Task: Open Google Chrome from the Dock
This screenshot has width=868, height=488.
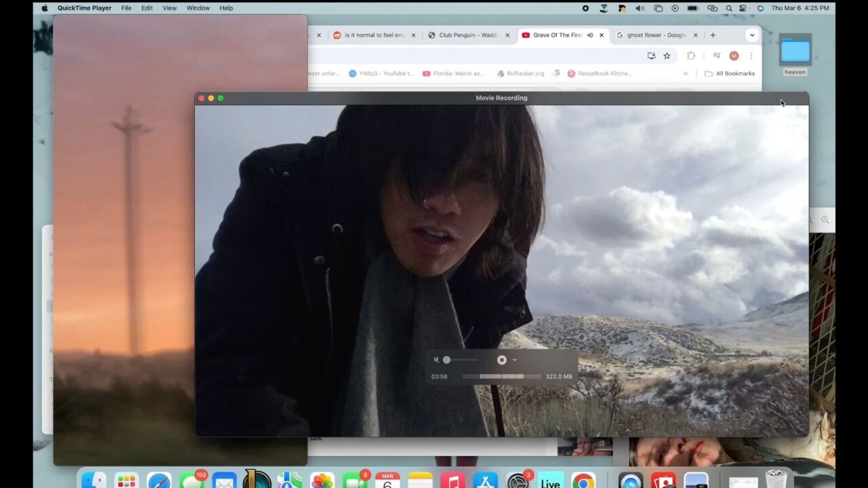Action: point(583,481)
